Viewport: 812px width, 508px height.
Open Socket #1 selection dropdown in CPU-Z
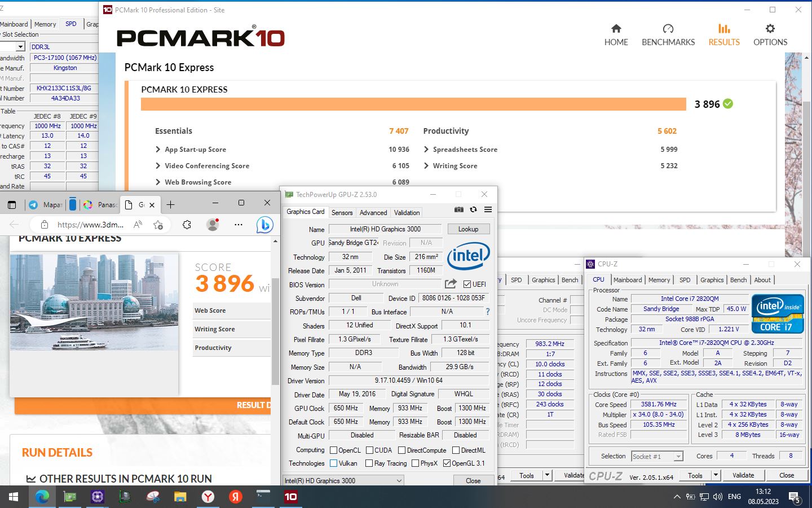click(657, 456)
